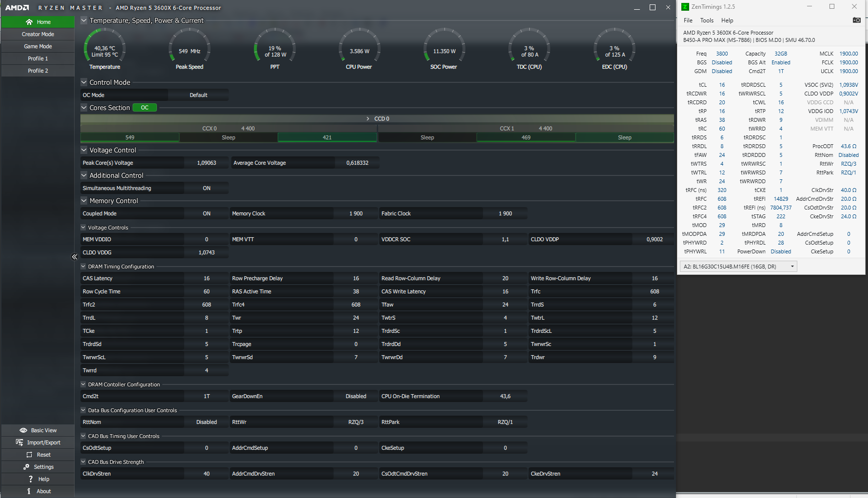Select the core showing 549 MHz

130,137
